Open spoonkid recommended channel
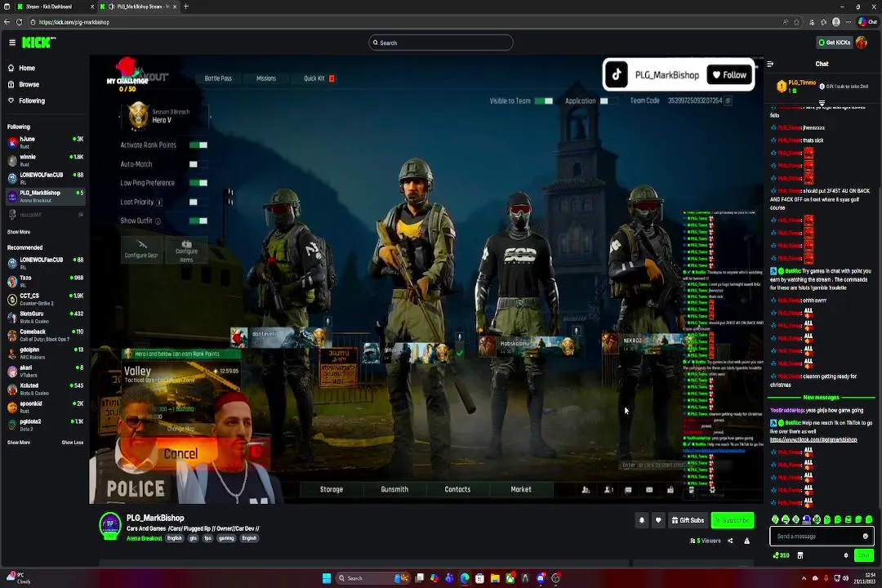This screenshot has height=588, width=882. coord(45,407)
